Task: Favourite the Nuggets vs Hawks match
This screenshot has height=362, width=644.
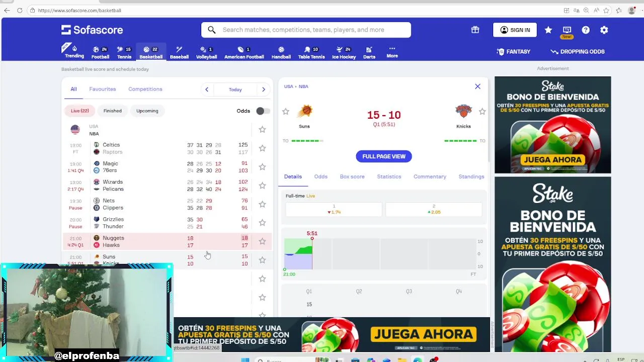Action: (x=262, y=241)
